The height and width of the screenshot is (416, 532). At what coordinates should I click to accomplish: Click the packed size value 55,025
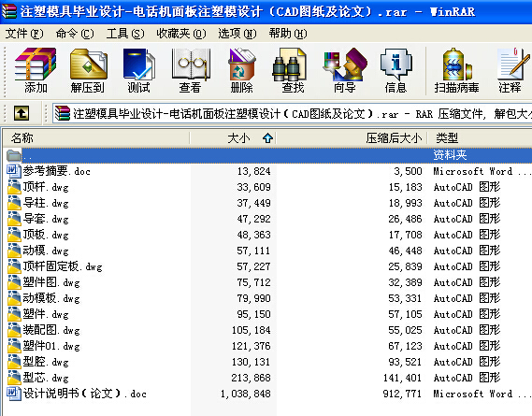(x=405, y=330)
